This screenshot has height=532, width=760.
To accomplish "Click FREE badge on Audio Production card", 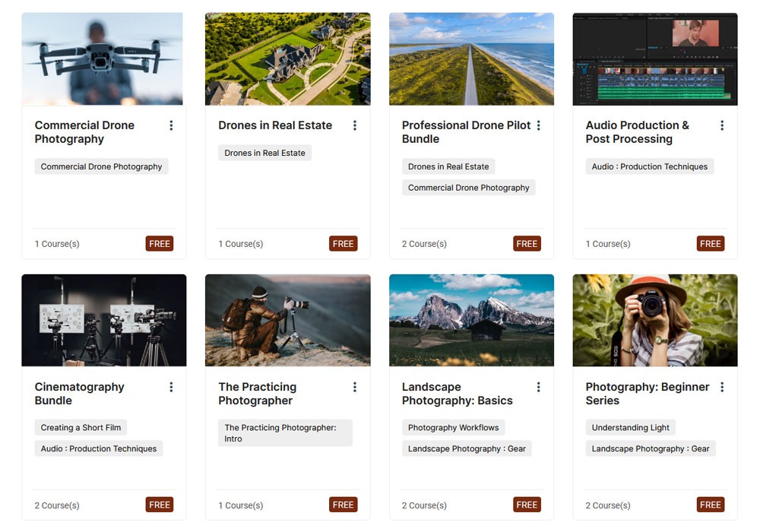I will (710, 244).
